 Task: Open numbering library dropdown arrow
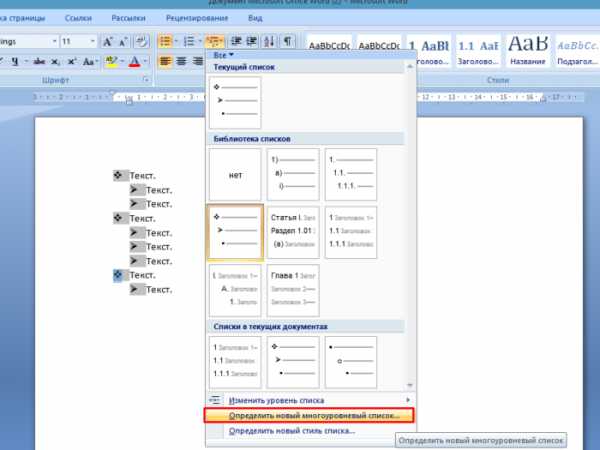click(x=199, y=41)
